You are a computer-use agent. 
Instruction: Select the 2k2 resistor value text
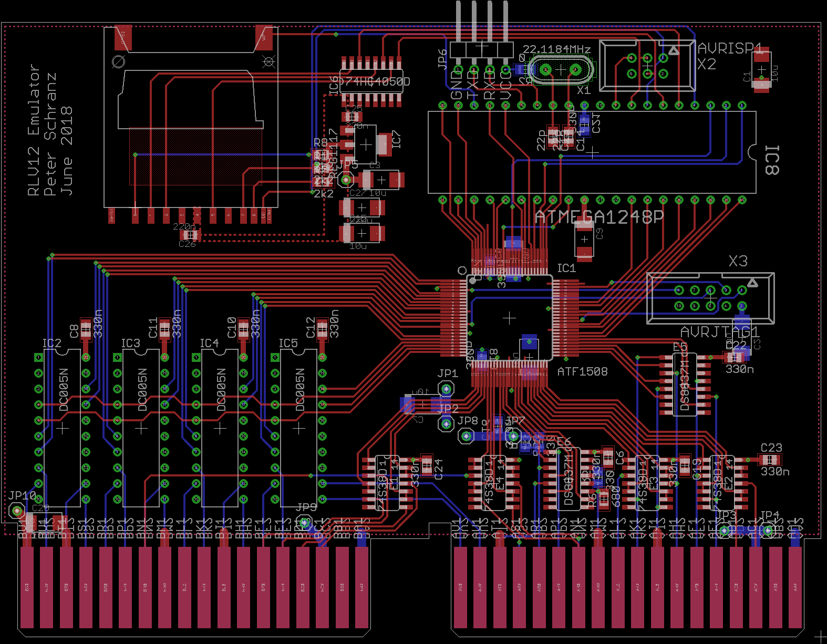(x=324, y=193)
